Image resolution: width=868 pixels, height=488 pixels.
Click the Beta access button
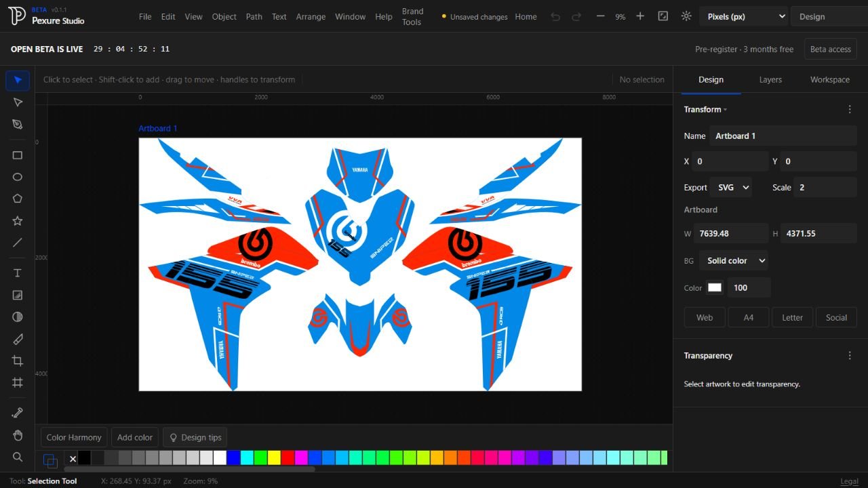tap(830, 49)
